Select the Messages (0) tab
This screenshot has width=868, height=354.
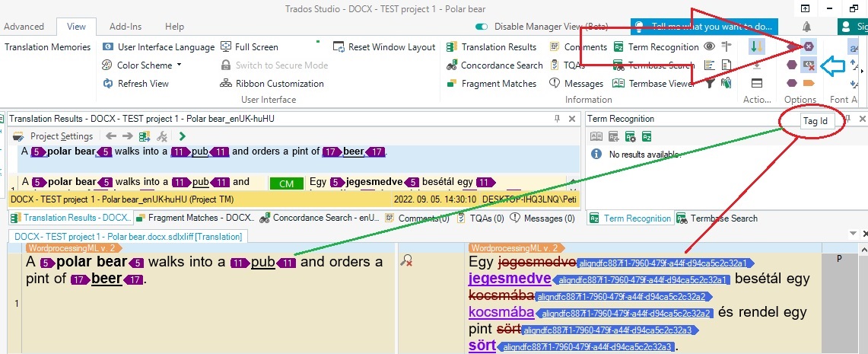(x=543, y=218)
